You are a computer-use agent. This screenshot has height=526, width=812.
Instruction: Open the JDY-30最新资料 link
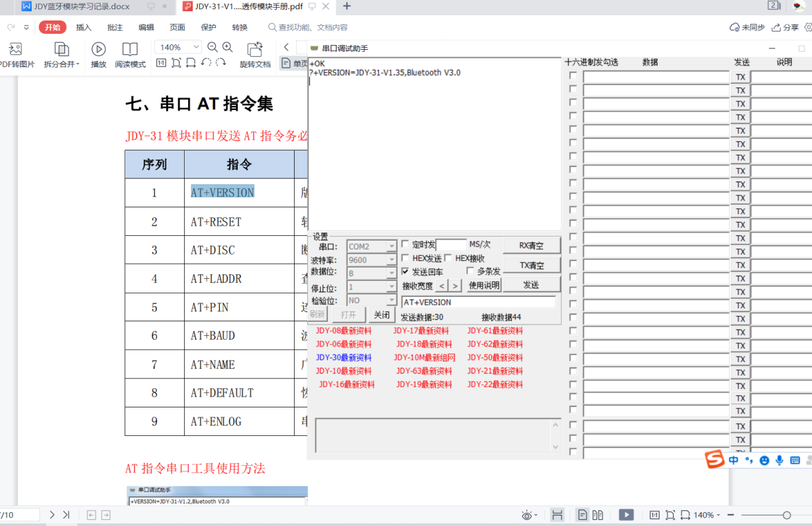click(344, 357)
